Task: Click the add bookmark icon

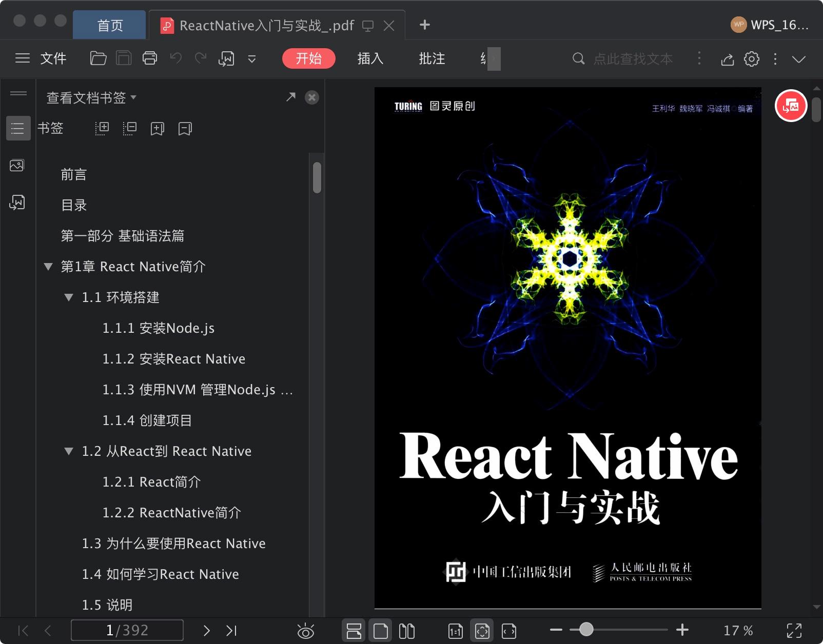Action: point(158,128)
